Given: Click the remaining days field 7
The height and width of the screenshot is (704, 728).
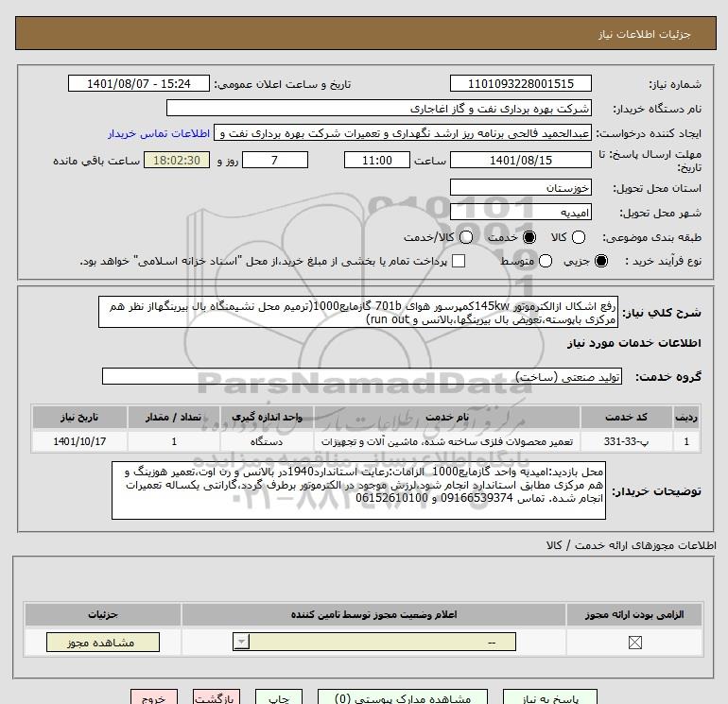Looking at the screenshot, I should [275, 160].
